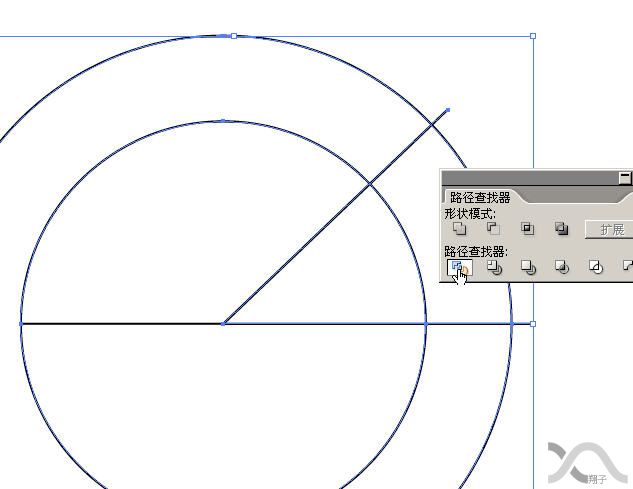Viewport: 633px width, 489px height.
Task: Apply the Outline pathfinder icon
Action: tap(596, 267)
